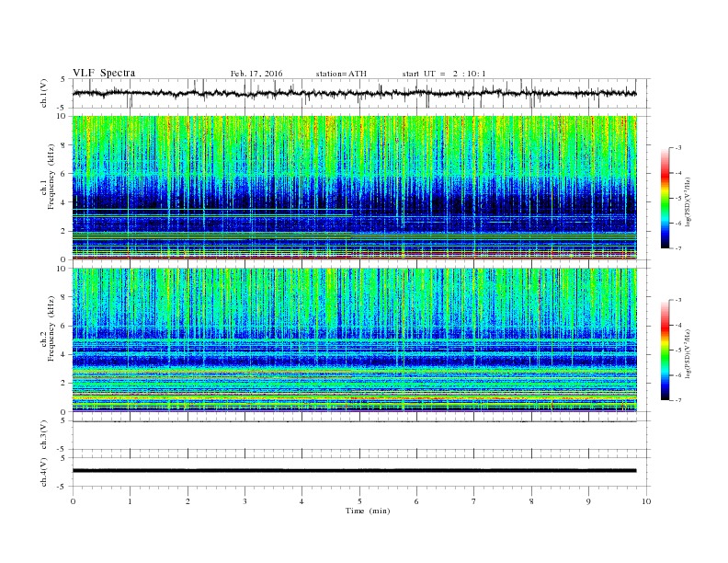This screenshot has width=728, height=563.
Task: Click the "8" kHz tick on ch.1 frequency axis
Action: [63, 145]
